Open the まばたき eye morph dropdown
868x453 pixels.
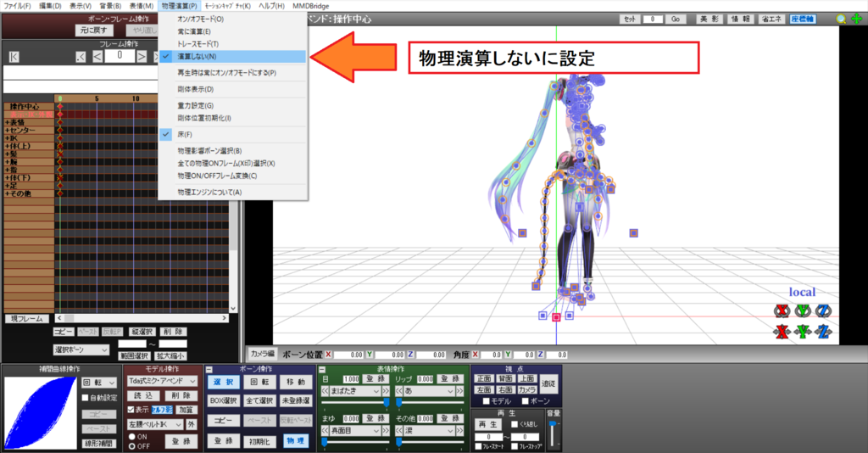pos(355,391)
